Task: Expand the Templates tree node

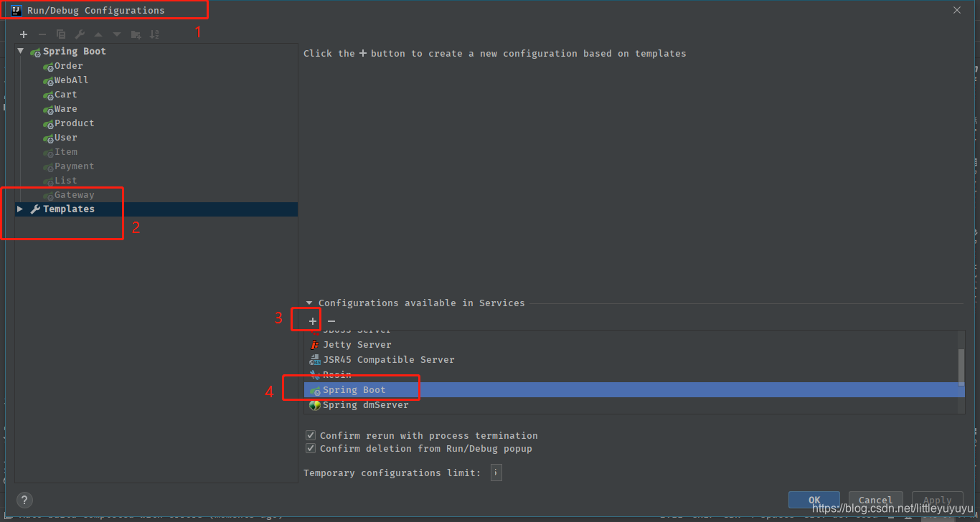Action: coord(20,209)
